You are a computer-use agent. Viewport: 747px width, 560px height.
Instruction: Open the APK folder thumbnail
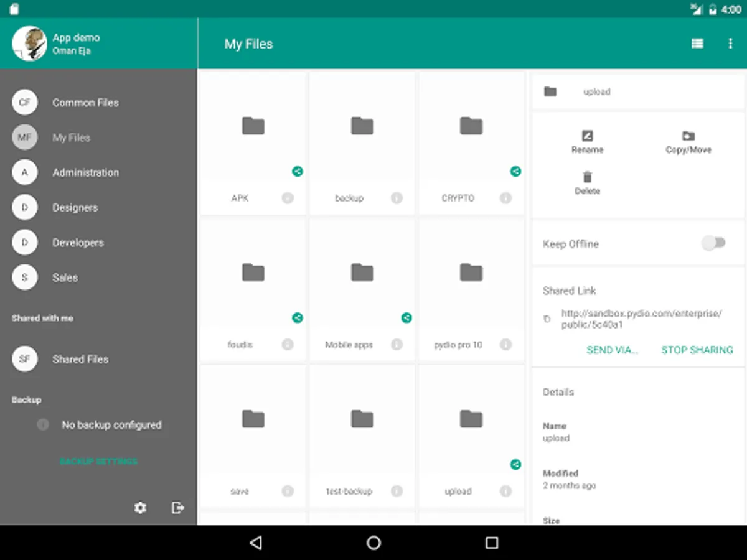point(253,126)
